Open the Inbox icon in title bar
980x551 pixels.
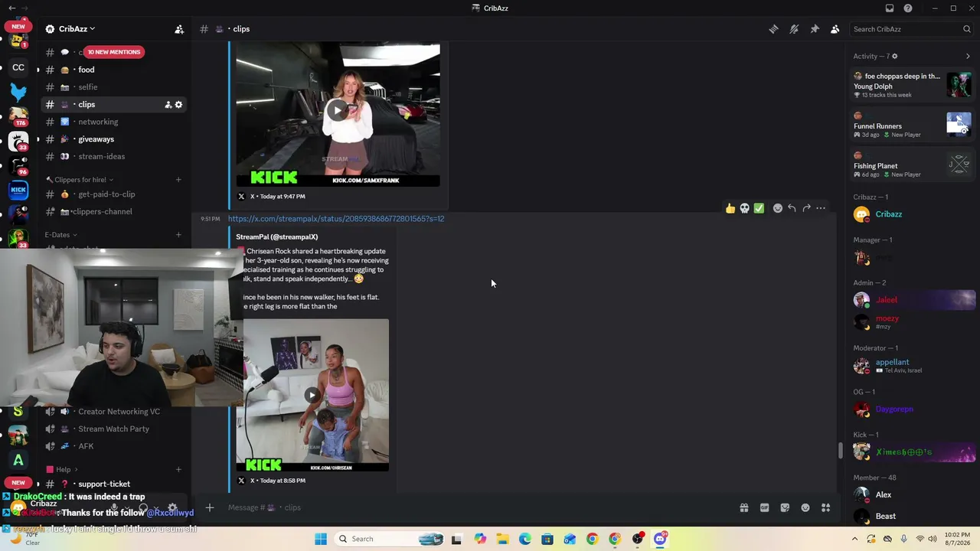point(890,8)
